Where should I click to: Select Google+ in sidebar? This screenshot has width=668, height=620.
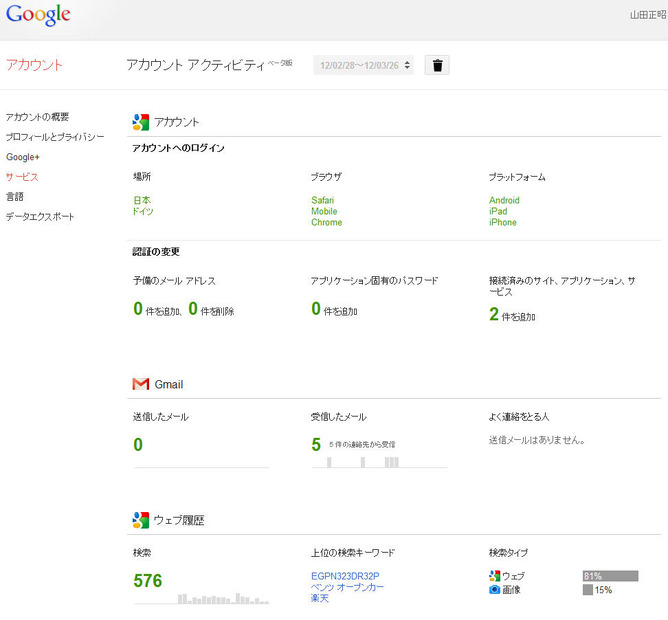coord(23,157)
